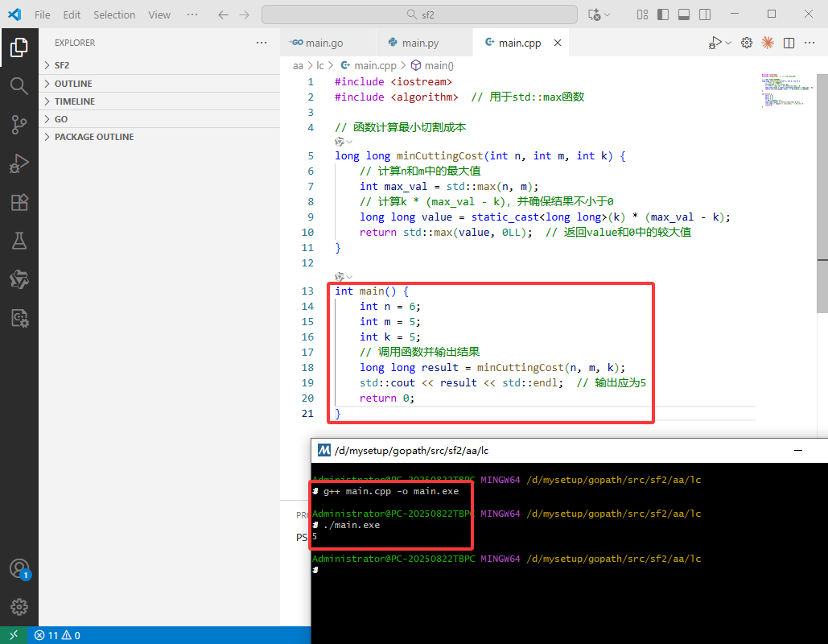
Task: Click the Accounts icon in activity bar
Action: [x=19, y=568]
